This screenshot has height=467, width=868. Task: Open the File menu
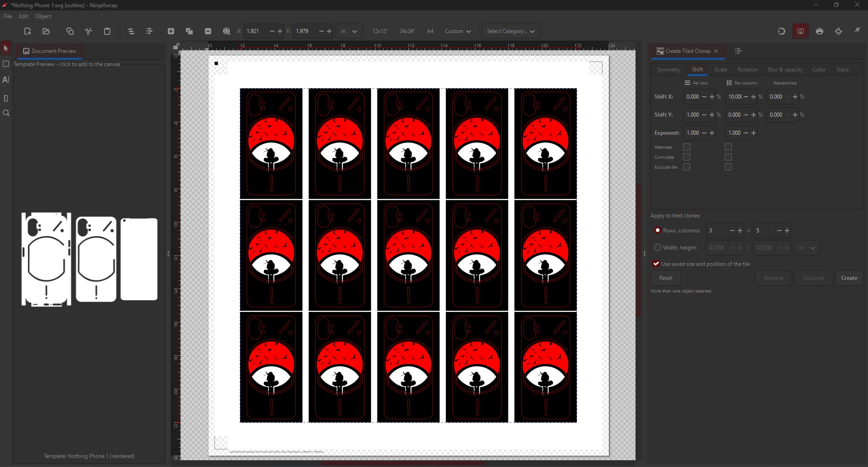coord(8,16)
